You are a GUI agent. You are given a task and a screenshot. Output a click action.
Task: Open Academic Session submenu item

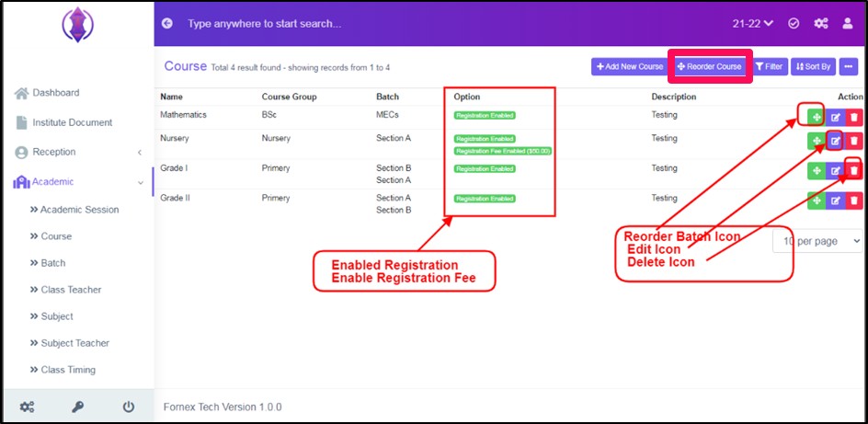point(74,210)
